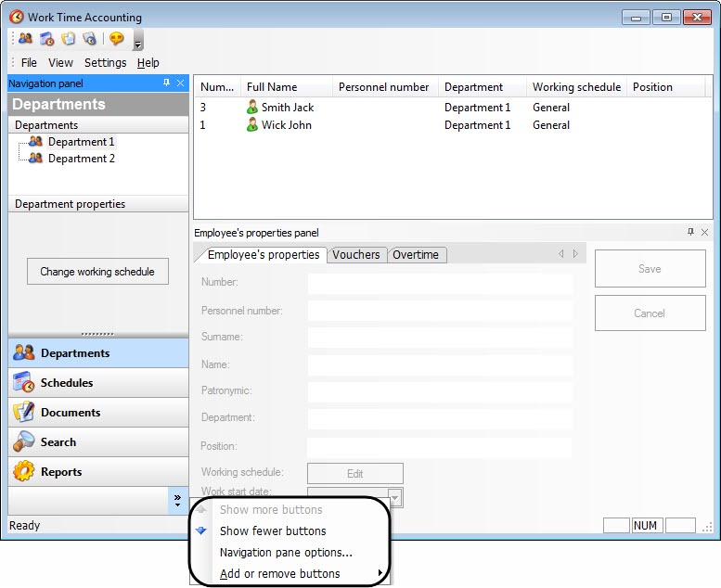Switch to Employee's properties tab
The height and width of the screenshot is (588, 721).
[263, 255]
